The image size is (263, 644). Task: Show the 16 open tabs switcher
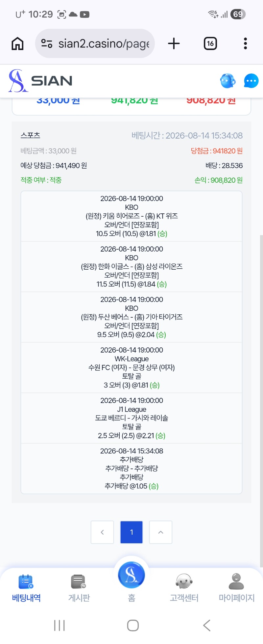(x=210, y=43)
